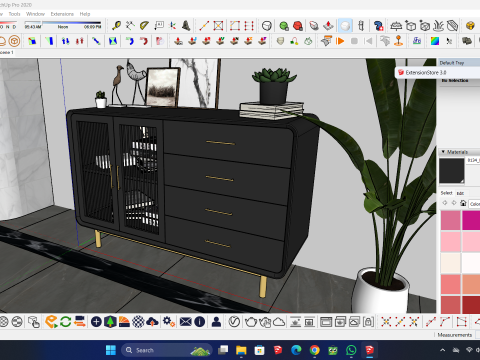Click the green tree icon in bottom toolbar
Viewport: 480px width, 360px height.
coord(110,322)
